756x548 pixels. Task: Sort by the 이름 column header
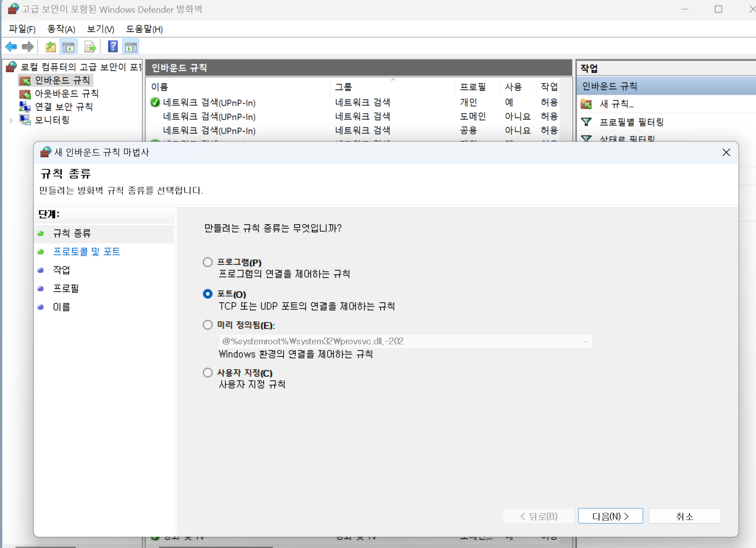[238, 86]
